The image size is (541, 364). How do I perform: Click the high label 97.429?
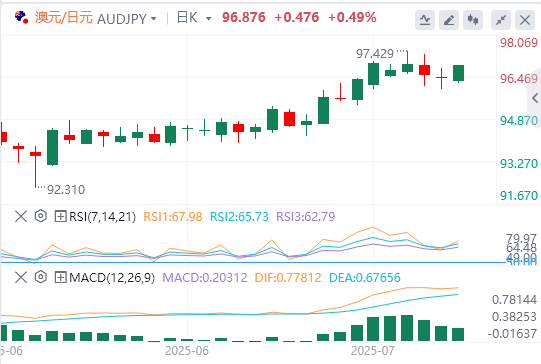[375, 54]
